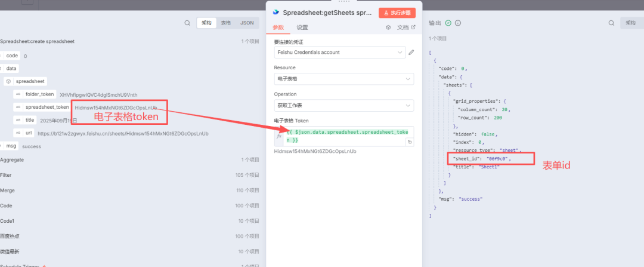Click the pencil icon to edit Feishu credential
Screen dimensions: 644x267
(x=411, y=53)
